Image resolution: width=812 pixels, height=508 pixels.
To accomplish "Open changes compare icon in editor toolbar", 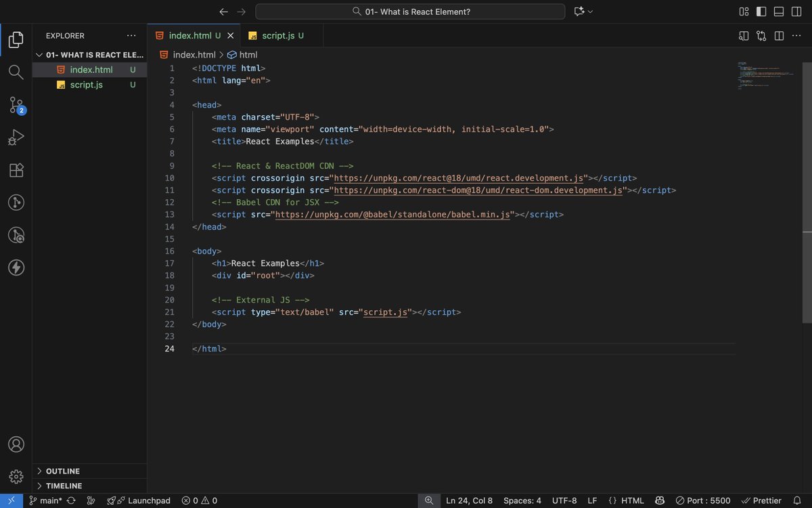I will pos(761,36).
